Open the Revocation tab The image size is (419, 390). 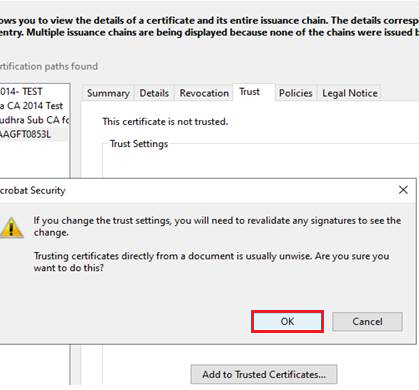204,93
